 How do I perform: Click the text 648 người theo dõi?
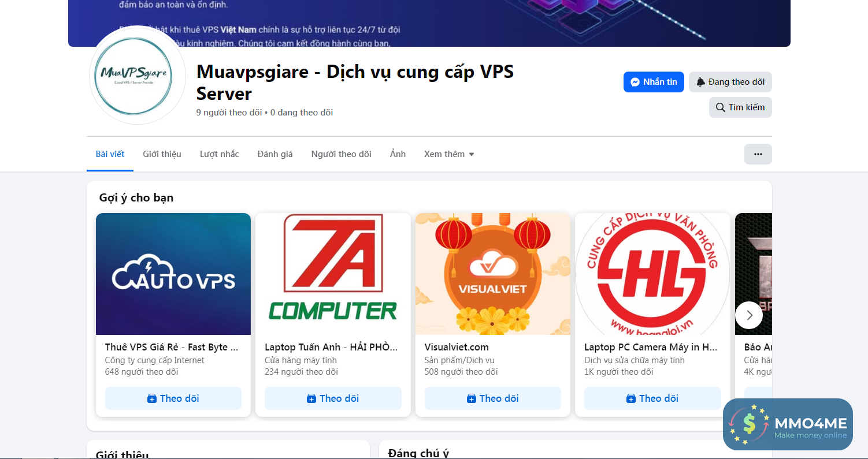[142, 372]
